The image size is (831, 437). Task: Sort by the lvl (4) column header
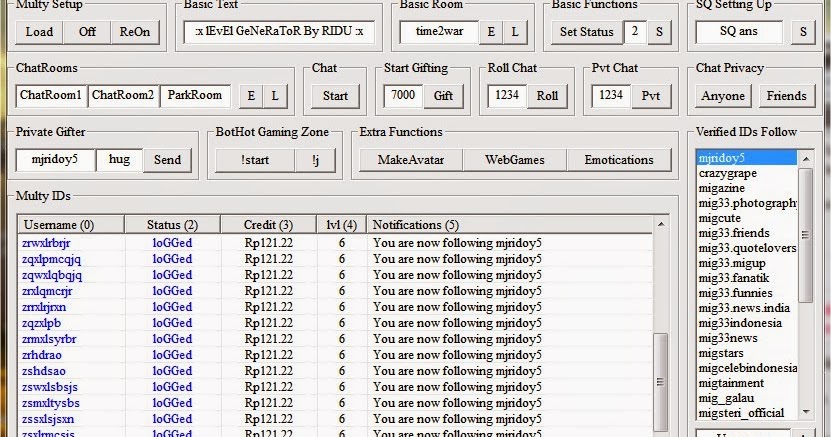(x=341, y=225)
